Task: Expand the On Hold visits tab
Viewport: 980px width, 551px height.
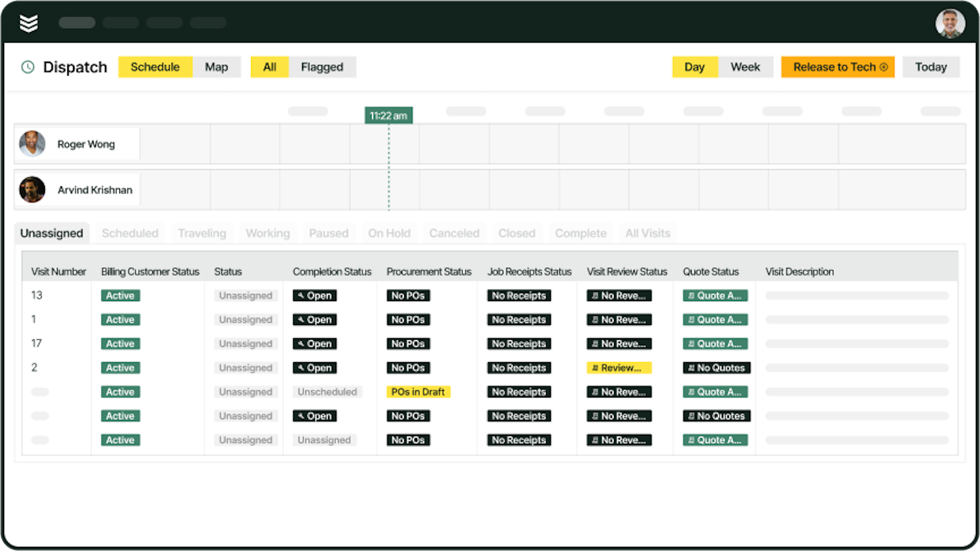Action: [x=389, y=233]
